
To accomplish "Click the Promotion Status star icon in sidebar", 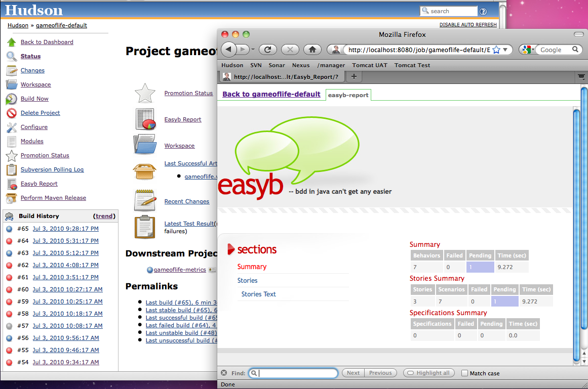I will tap(12, 155).
